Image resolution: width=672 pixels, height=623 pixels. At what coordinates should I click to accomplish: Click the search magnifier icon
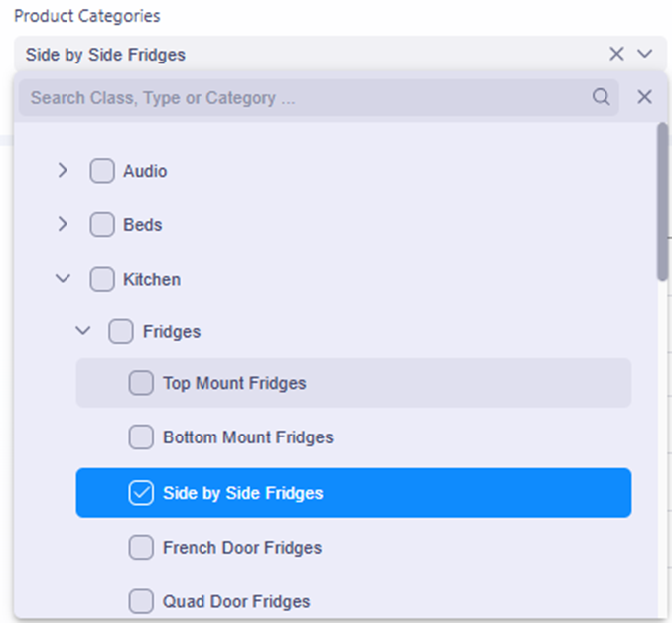601,97
